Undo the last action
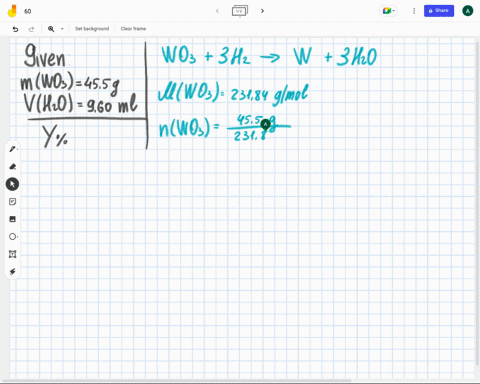Viewport: 480px width, 384px height. (15, 29)
